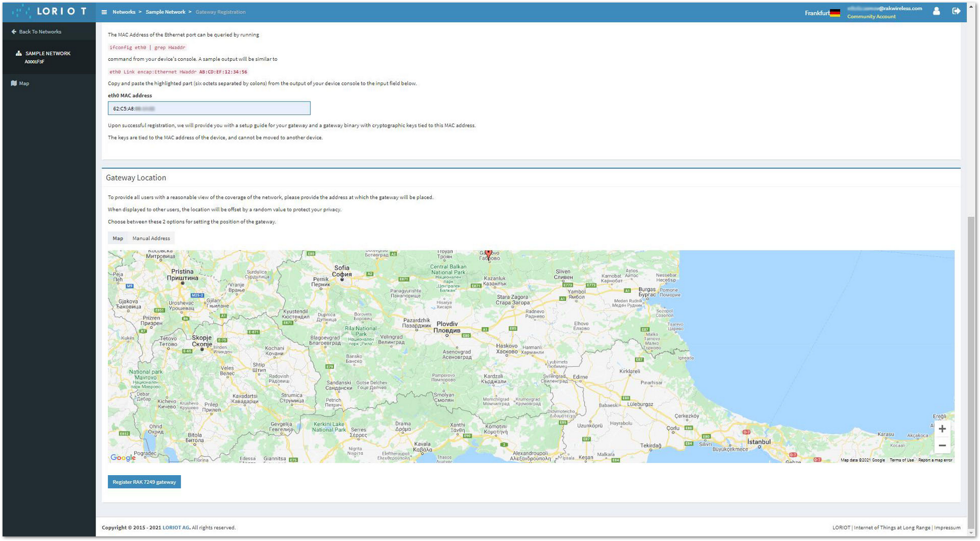The width and height of the screenshot is (980, 541).
Task: Click Community Account label
Action: pyautogui.click(x=871, y=17)
